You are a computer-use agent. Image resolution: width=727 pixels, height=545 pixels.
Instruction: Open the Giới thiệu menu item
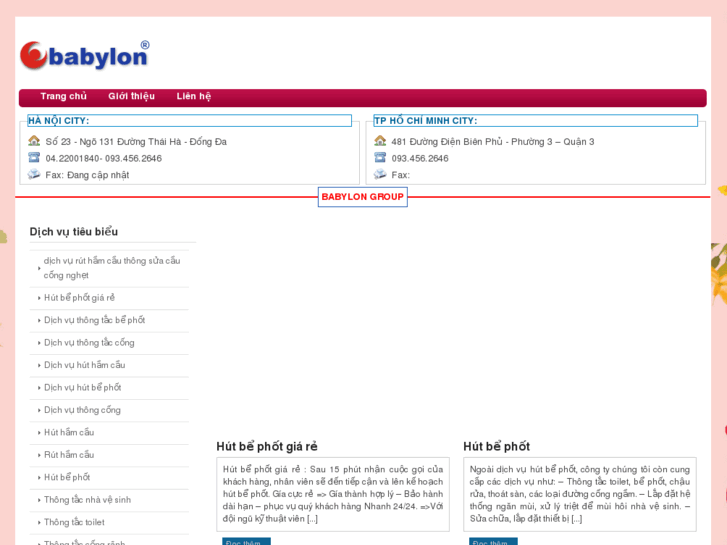[x=132, y=96]
